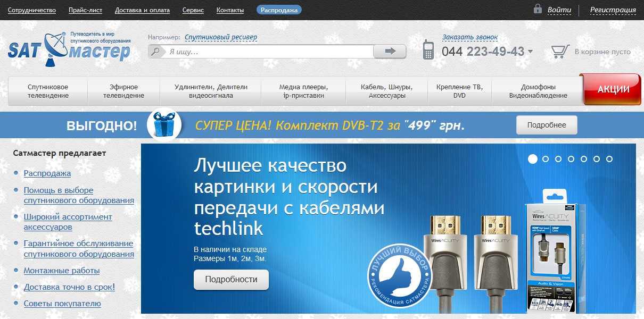
Task: Open the Прайс-лист page
Action: (x=86, y=10)
